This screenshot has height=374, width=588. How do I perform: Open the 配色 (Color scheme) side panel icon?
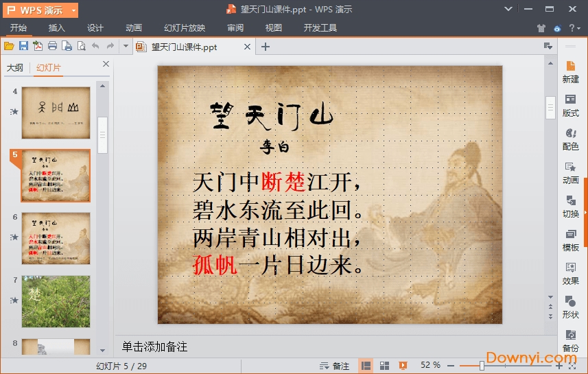(570, 139)
